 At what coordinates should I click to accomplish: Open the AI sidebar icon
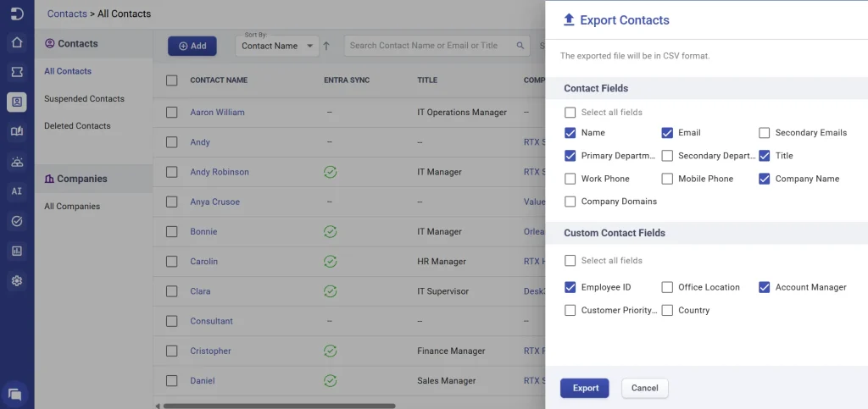pos(17,191)
